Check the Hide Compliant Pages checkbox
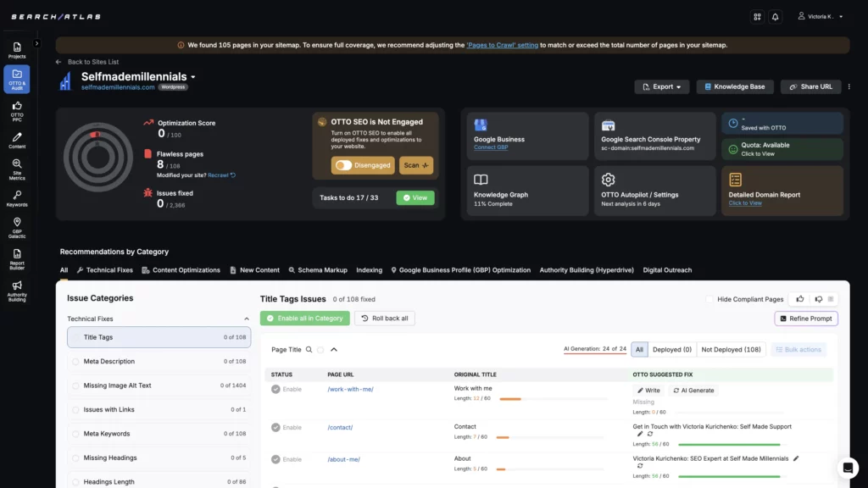 tap(709, 299)
